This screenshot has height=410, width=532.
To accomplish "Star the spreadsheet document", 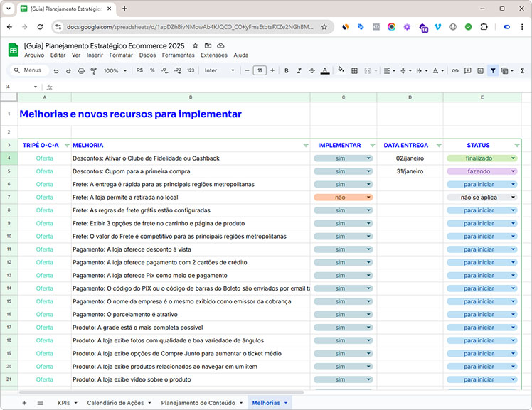I will click(195, 45).
